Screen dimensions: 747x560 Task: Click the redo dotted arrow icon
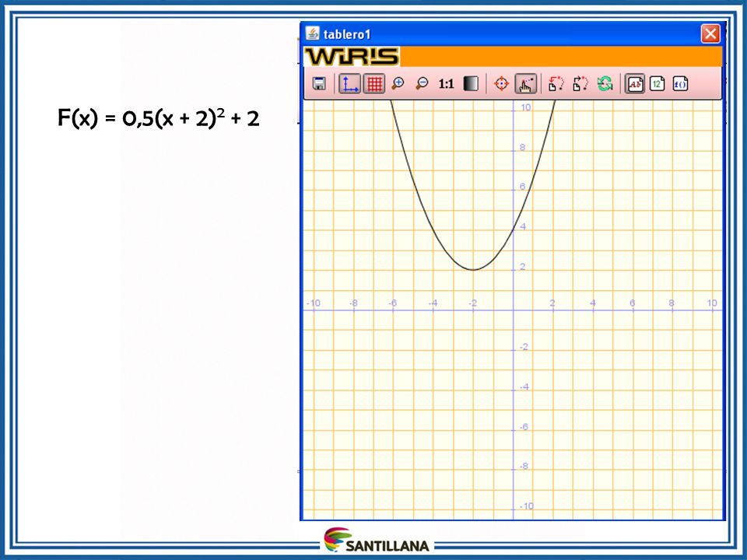(x=580, y=84)
